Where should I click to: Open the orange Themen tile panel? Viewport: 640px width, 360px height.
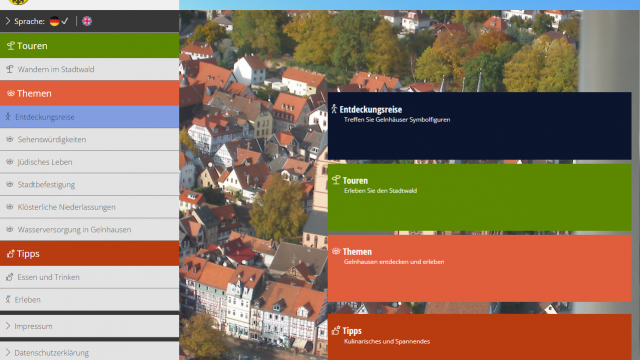(480, 268)
